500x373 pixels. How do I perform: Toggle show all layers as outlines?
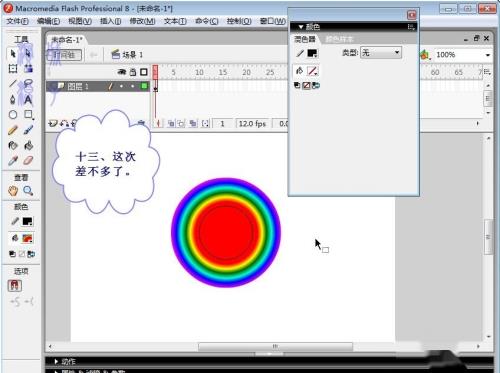tap(144, 72)
